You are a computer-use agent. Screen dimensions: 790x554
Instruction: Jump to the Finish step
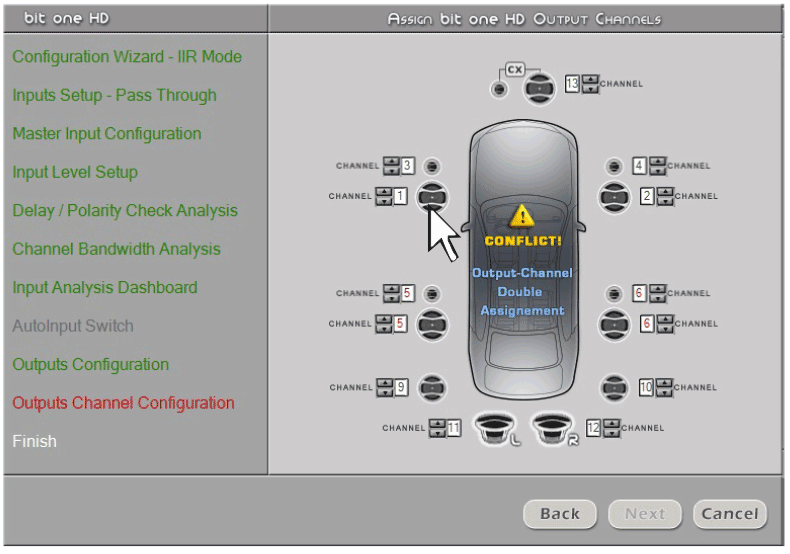pos(34,441)
